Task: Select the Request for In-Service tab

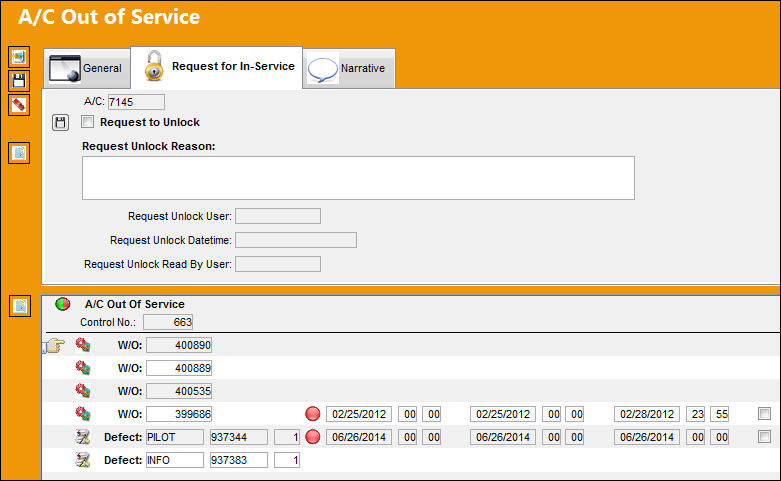Action: (x=217, y=67)
